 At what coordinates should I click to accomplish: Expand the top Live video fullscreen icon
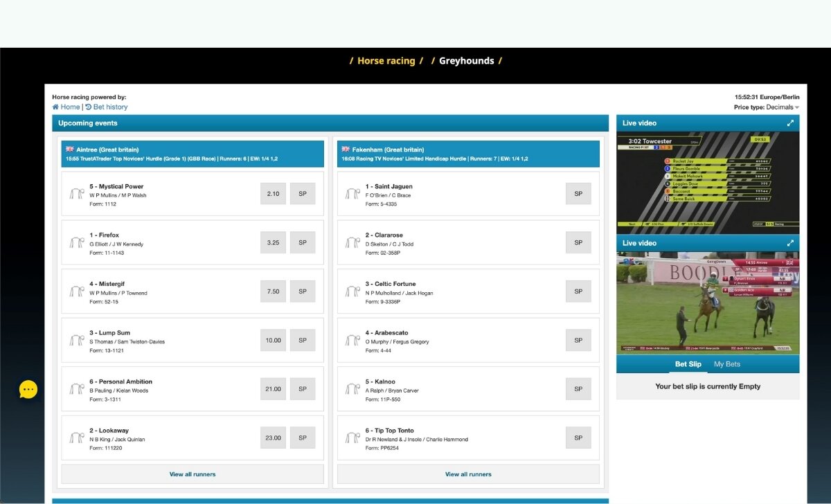[x=790, y=123]
